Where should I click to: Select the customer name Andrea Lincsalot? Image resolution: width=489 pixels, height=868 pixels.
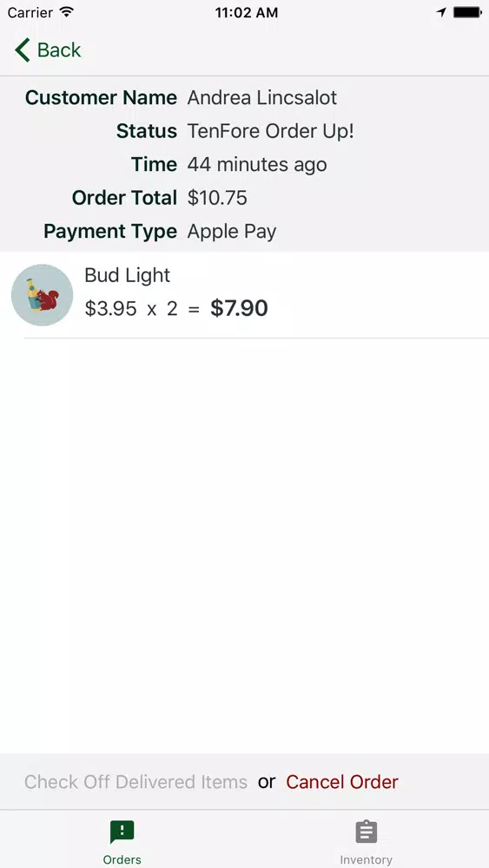pos(262,98)
